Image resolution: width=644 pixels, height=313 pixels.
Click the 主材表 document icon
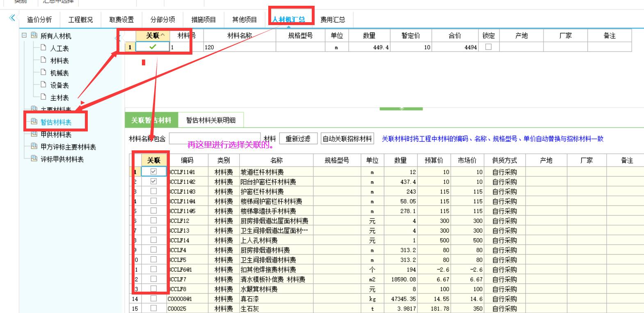point(43,97)
